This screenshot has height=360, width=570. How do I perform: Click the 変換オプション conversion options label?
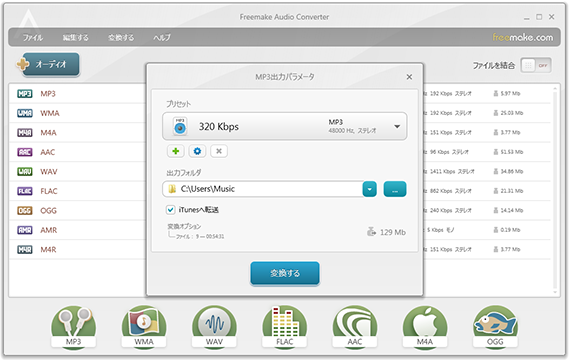pyautogui.click(x=184, y=226)
